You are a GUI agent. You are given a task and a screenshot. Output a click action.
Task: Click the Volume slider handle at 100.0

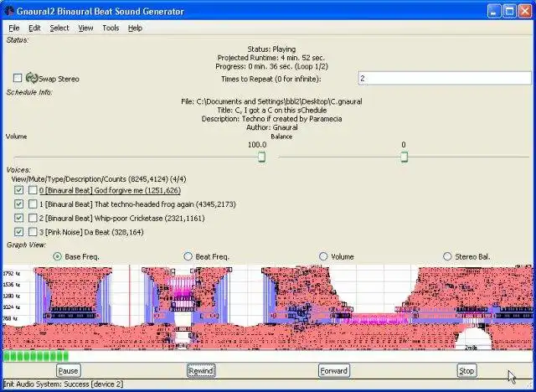pyautogui.click(x=261, y=157)
